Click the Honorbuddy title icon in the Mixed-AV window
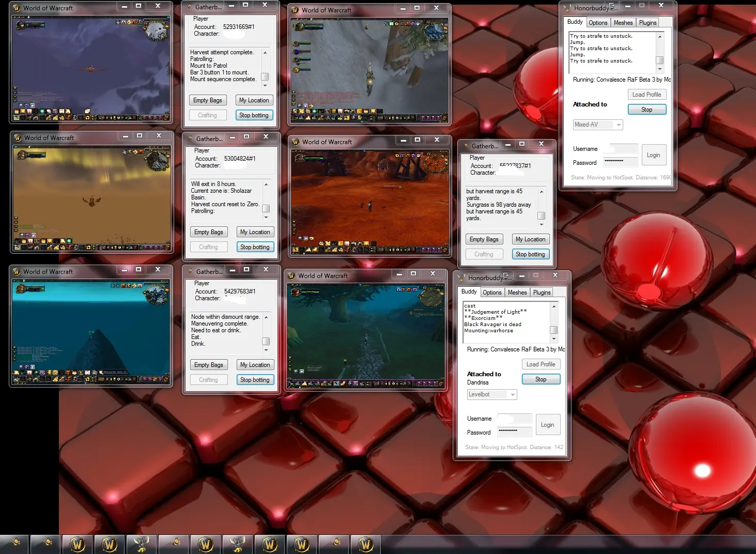The width and height of the screenshot is (756, 554). (x=567, y=8)
